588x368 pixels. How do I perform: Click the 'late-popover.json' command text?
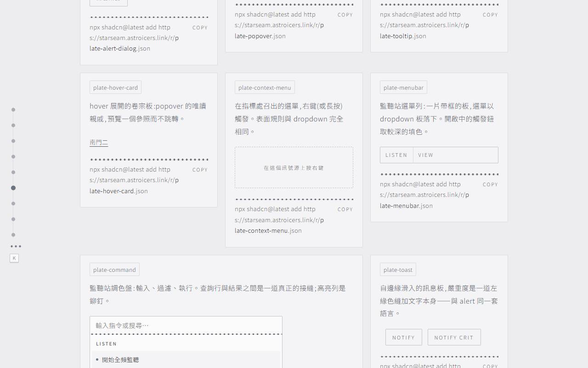(x=260, y=36)
